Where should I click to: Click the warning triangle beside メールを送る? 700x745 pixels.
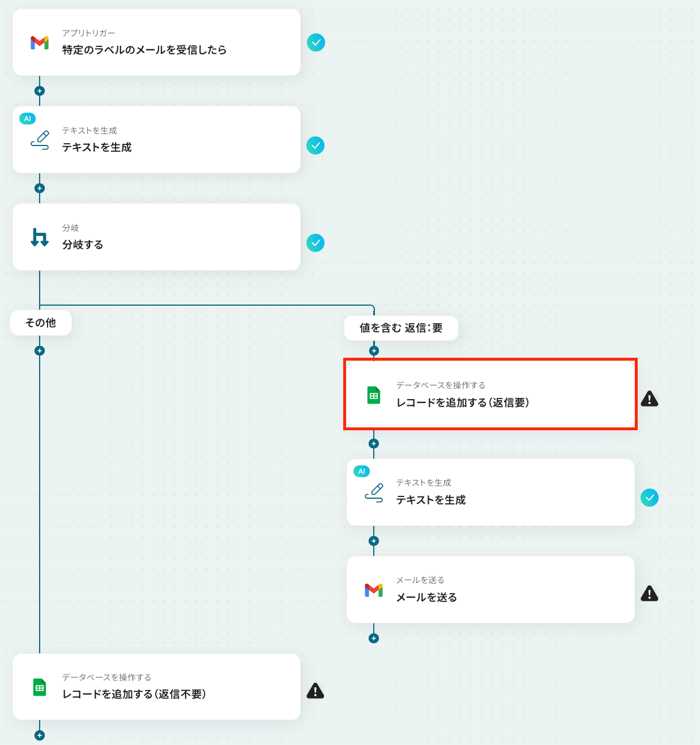point(649,593)
